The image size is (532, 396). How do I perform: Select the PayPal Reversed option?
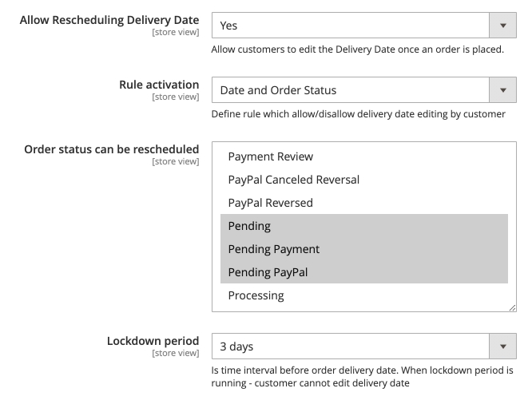[x=270, y=203]
